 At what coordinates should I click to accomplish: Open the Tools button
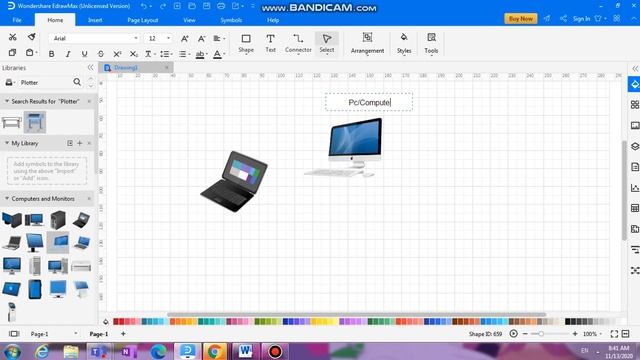tap(431, 43)
